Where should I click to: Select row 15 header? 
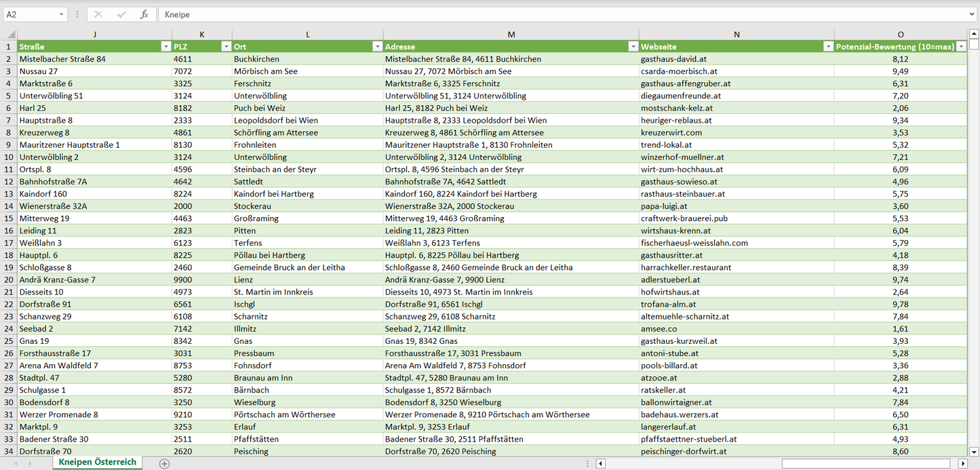(9, 218)
